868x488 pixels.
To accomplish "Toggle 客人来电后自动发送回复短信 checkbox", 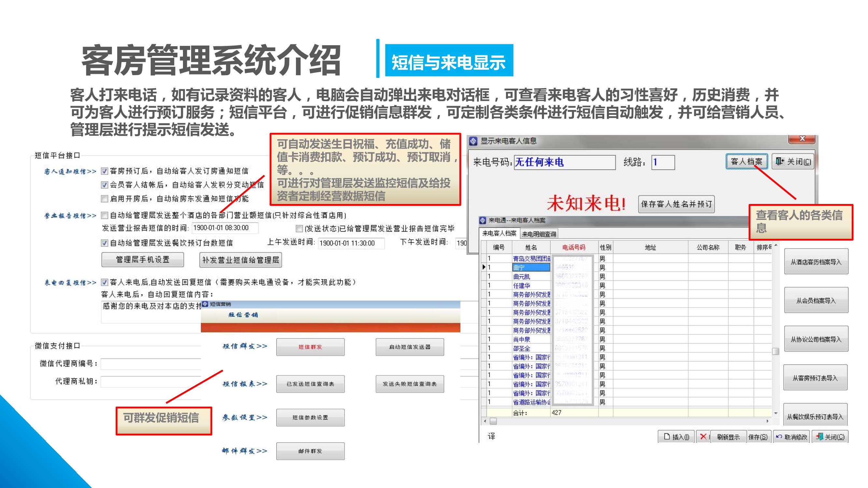I will [x=105, y=282].
